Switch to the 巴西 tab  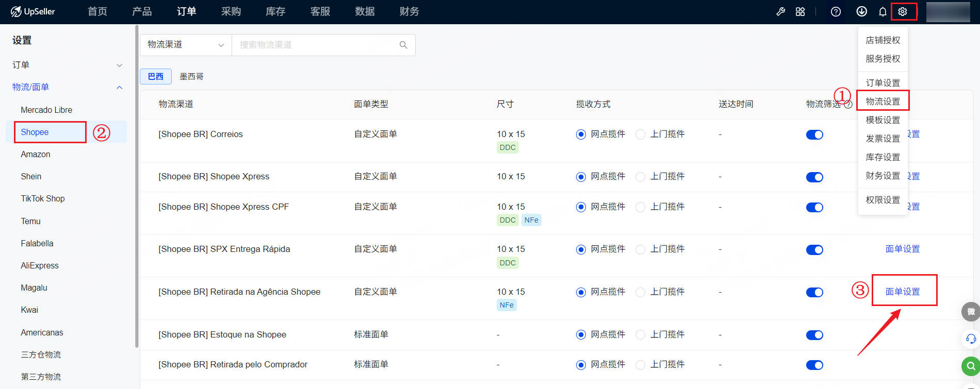point(156,76)
